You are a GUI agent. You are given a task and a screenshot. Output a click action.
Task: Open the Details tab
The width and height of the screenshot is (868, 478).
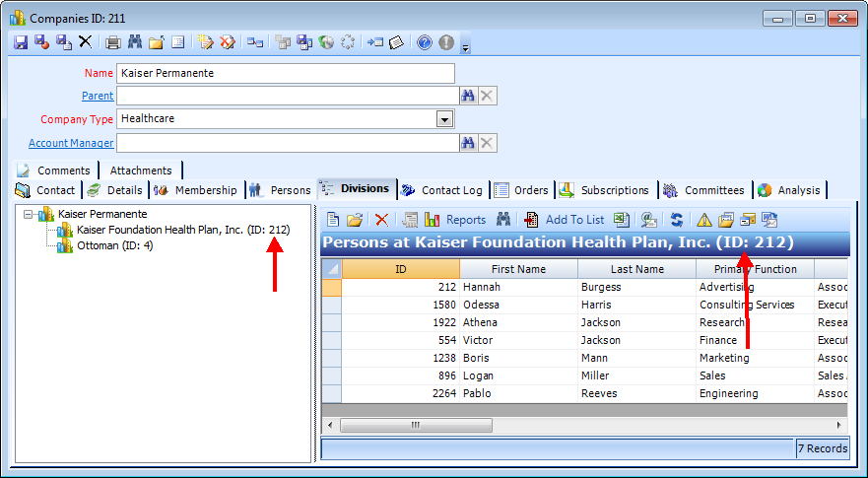point(116,190)
